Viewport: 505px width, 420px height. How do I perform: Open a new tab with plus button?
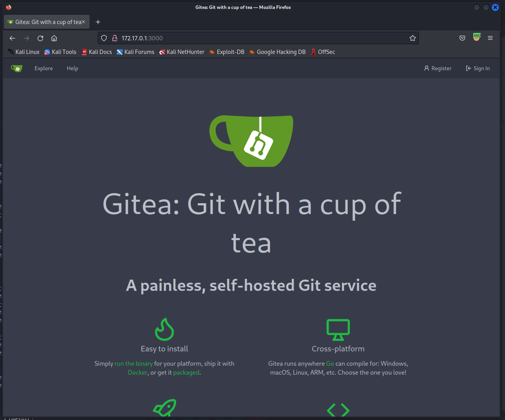[98, 22]
